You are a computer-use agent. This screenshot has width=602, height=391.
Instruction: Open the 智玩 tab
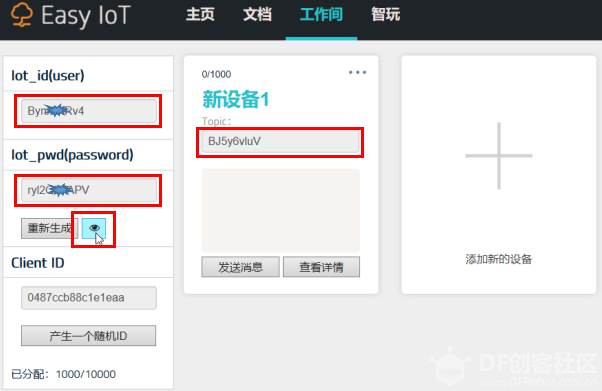point(385,15)
